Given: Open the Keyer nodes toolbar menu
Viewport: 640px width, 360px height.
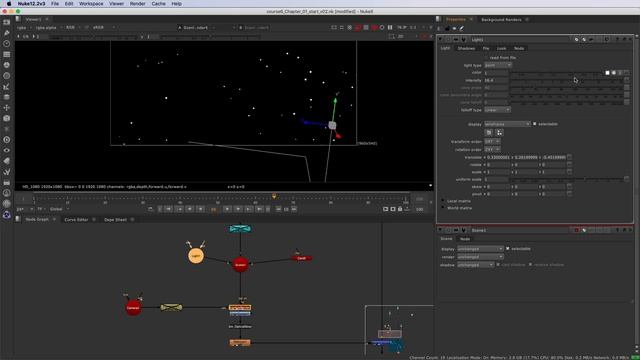Looking at the screenshot, I should click(x=7, y=86).
